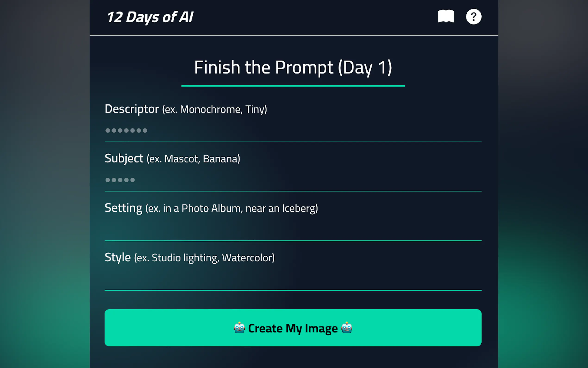The image size is (588, 368).
Task: Click the right robot emoji on the button
Action: click(346, 328)
